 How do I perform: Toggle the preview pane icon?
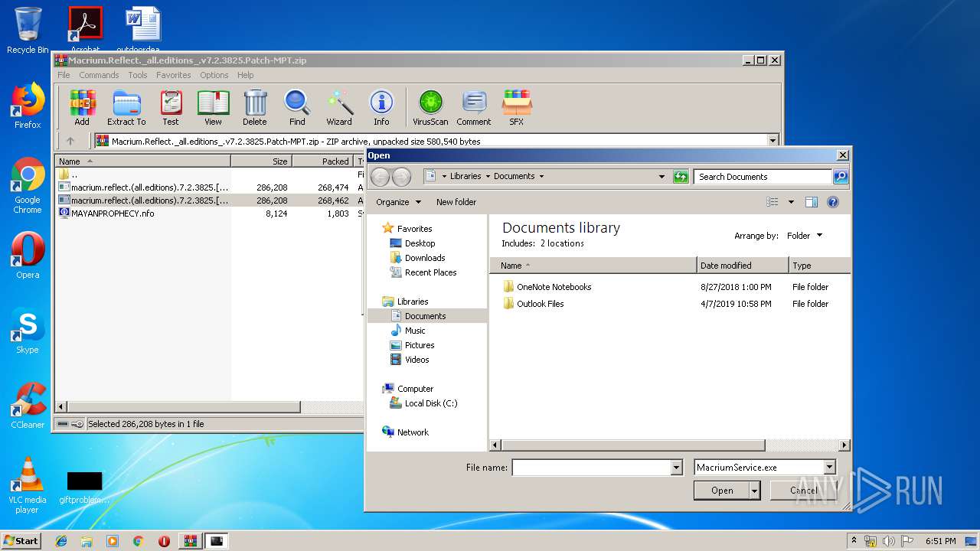pyautogui.click(x=812, y=202)
